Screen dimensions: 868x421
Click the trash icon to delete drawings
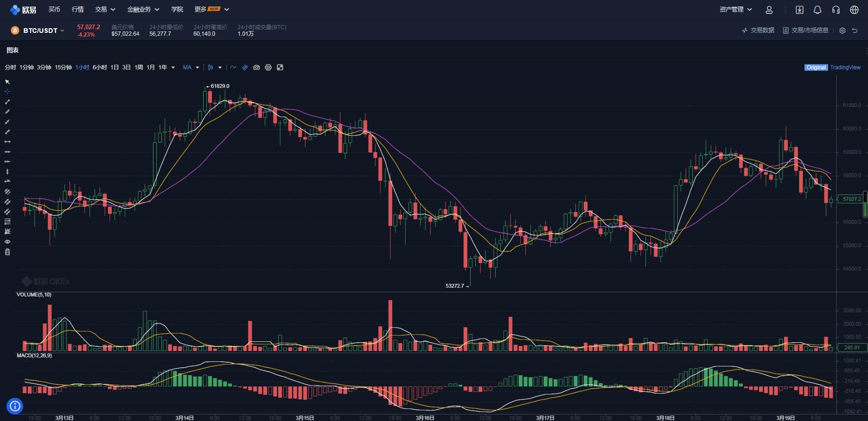click(7, 252)
